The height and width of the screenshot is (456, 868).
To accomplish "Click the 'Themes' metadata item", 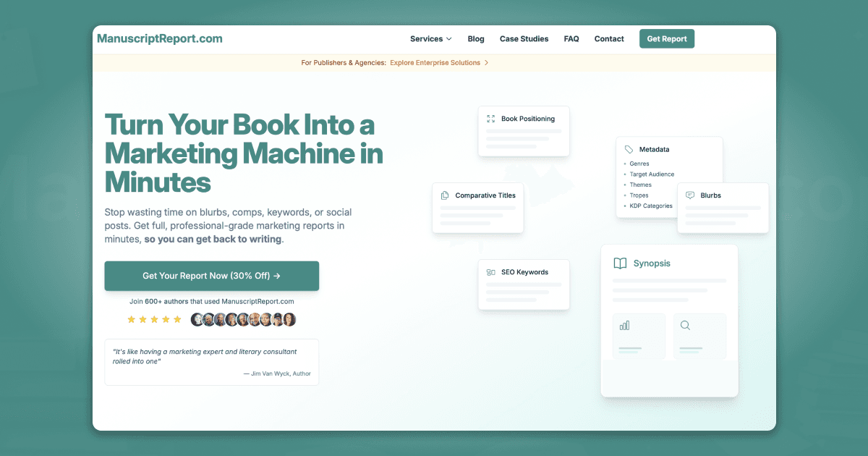I will pyautogui.click(x=641, y=185).
